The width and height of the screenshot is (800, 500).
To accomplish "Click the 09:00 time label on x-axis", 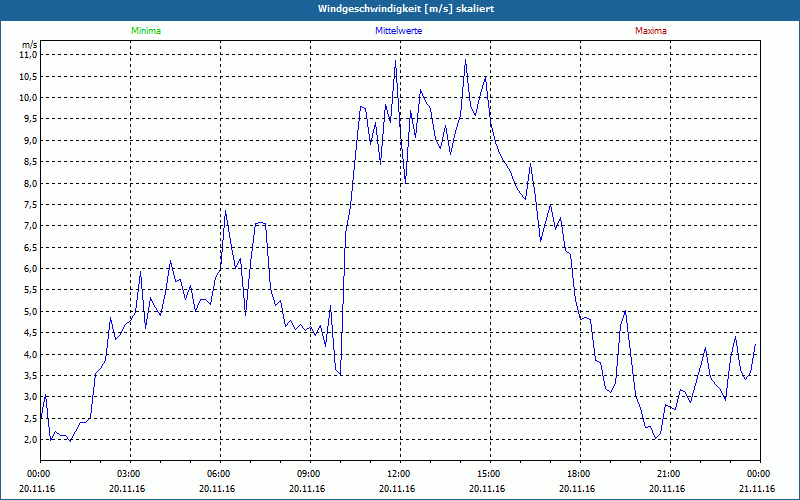I will pos(310,474).
